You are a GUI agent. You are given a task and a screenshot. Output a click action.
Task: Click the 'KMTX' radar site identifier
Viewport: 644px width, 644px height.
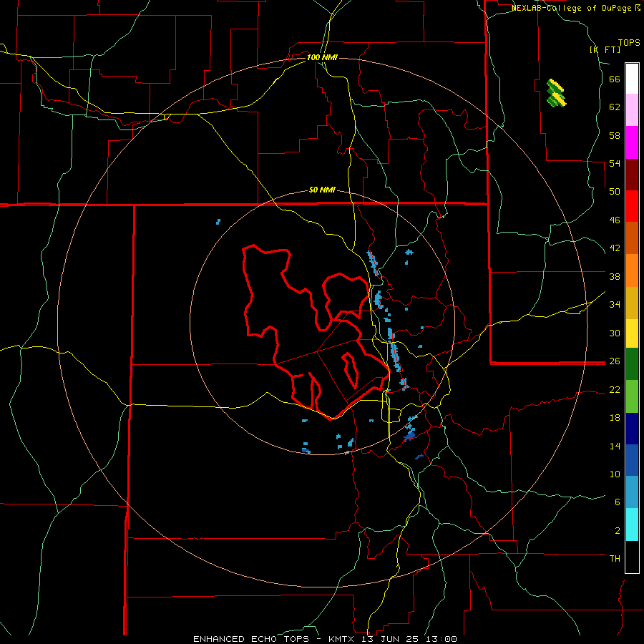[x=341, y=639]
